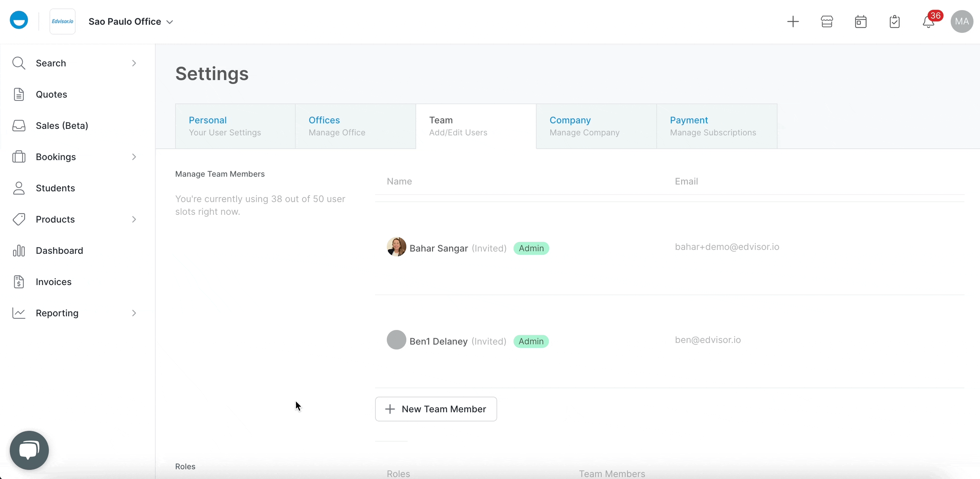The image size is (980, 479).
Task: Click the Invoices sidebar icon
Action: (x=18, y=281)
